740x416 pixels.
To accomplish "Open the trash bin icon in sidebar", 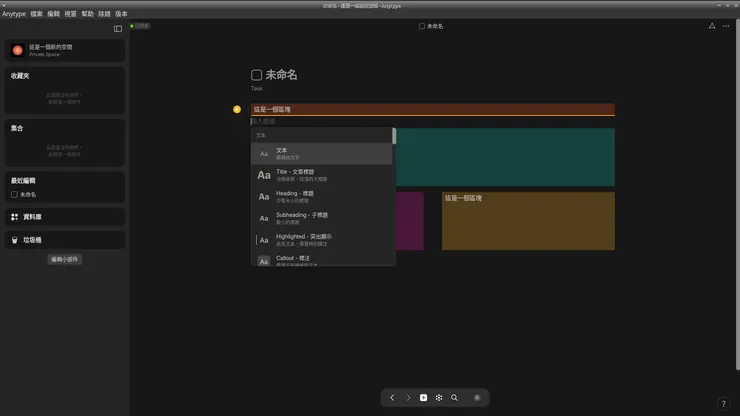I will [x=15, y=240].
